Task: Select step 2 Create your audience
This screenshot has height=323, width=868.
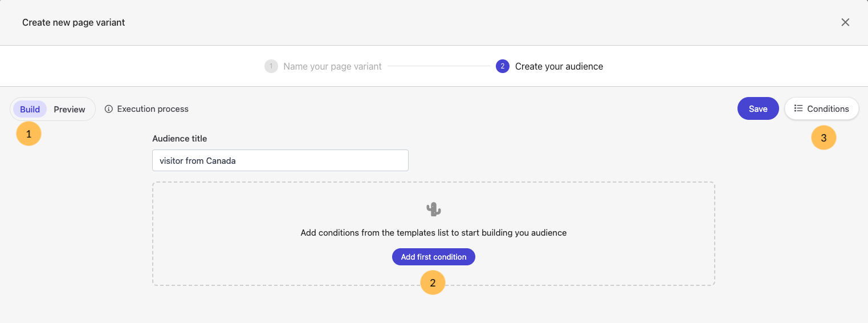Action: (549, 66)
